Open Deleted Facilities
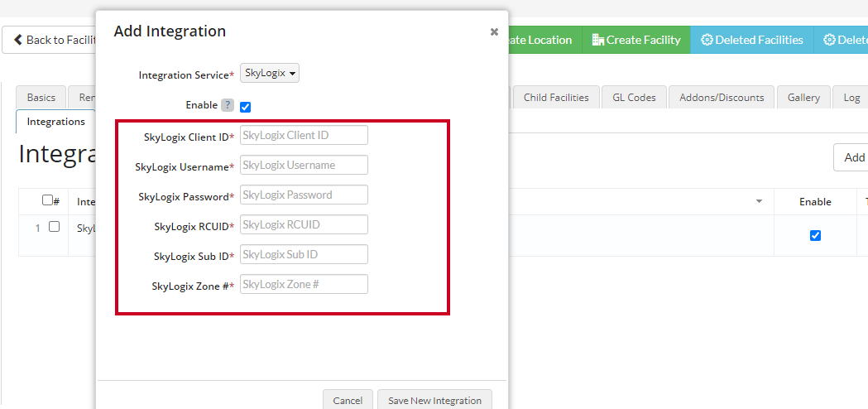The width and height of the screenshot is (868, 409). point(752,40)
